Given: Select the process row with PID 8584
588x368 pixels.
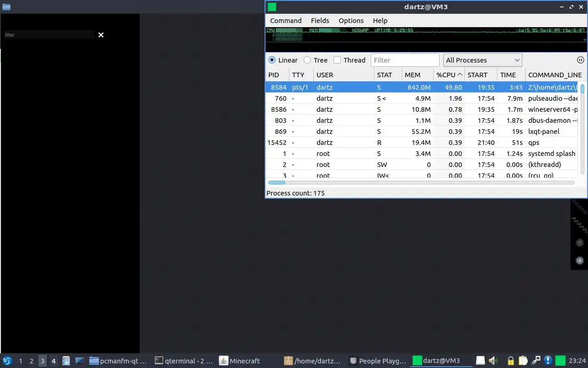Looking at the screenshot, I should point(422,87).
